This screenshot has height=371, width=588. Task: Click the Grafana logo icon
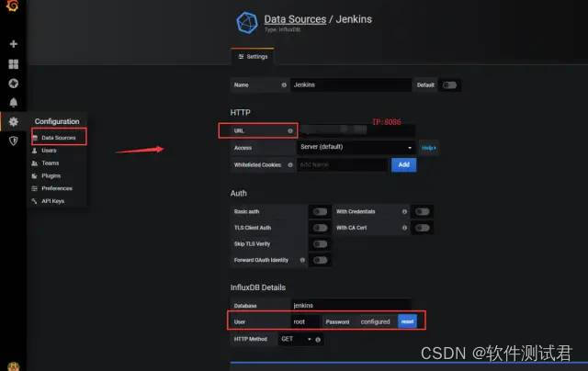(x=12, y=6)
